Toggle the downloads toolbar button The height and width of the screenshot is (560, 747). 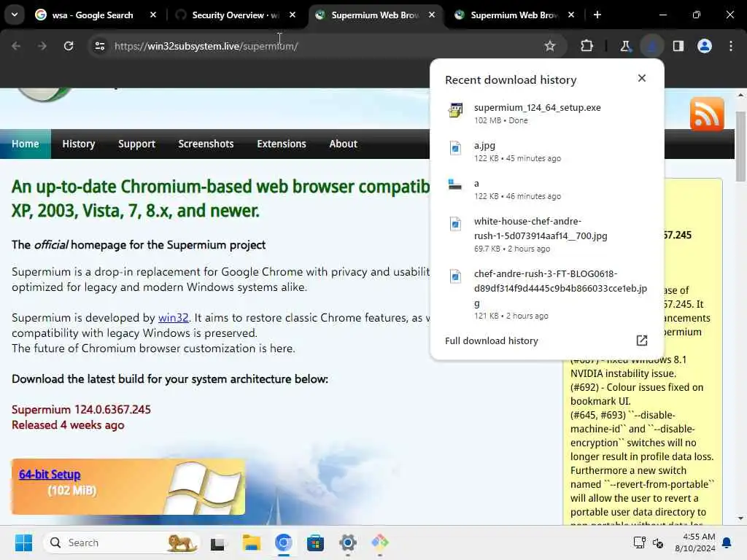click(x=651, y=46)
